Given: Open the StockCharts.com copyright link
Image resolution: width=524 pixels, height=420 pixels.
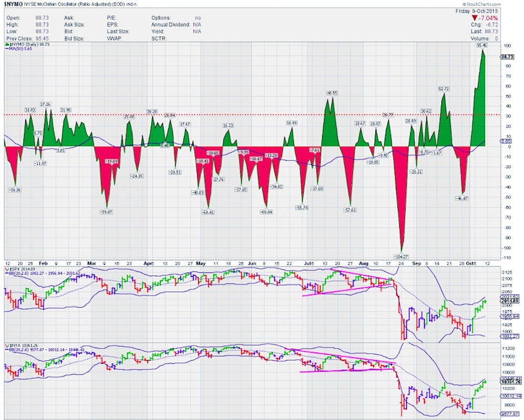Looking at the screenshot, I should pos(481,4).
